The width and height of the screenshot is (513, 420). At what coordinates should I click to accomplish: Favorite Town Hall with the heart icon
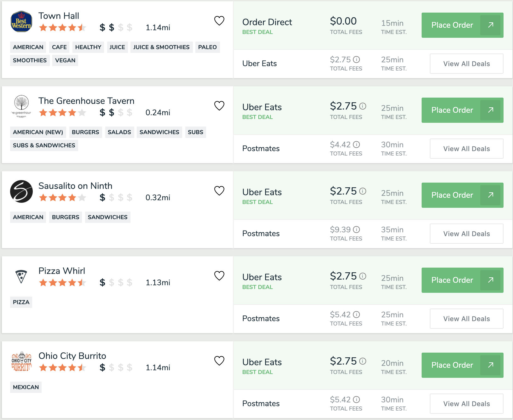coord(219,21)
